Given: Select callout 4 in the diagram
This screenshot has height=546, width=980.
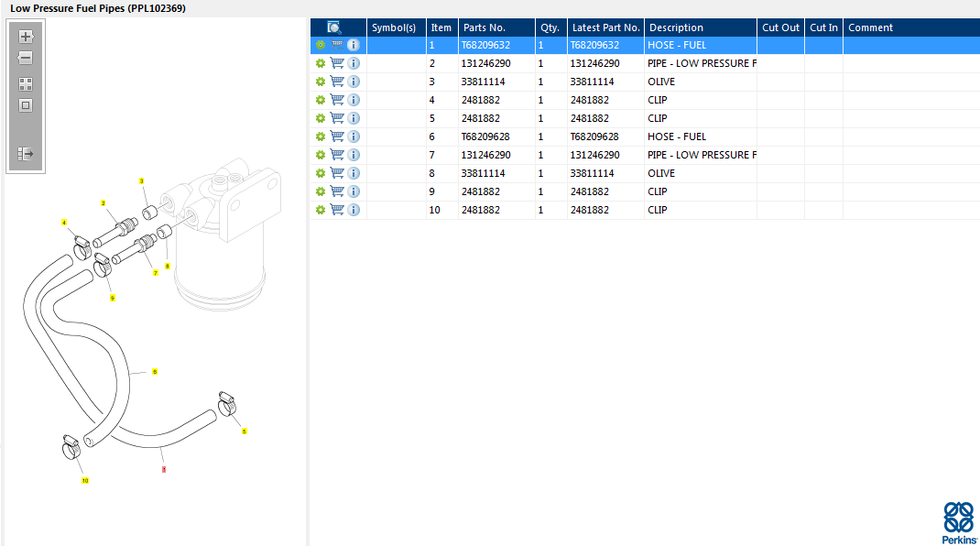Looking at the screenshot, I should 64,223.
